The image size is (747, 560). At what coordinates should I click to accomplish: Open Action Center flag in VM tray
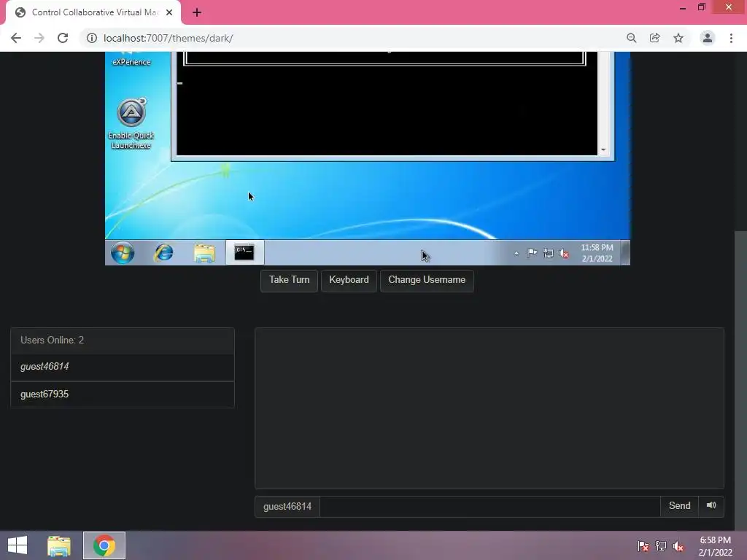[532, 253]
